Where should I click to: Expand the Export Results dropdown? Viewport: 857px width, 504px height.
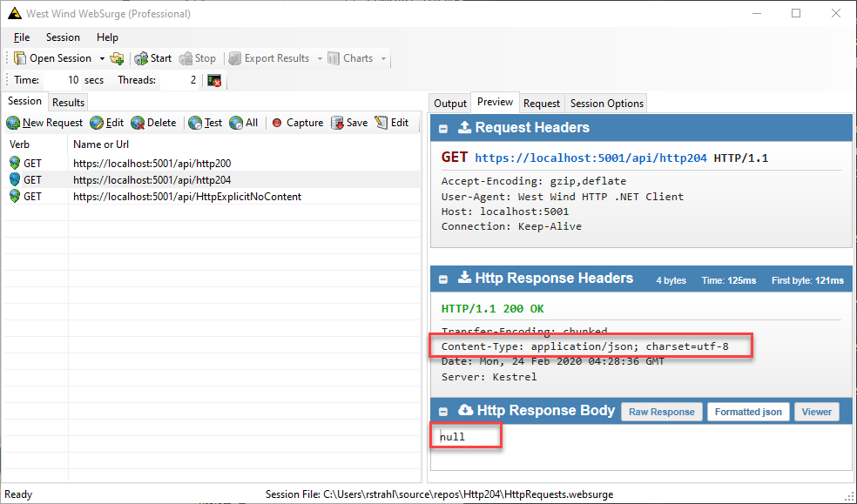pyautogui.click(x=318, y=57)
